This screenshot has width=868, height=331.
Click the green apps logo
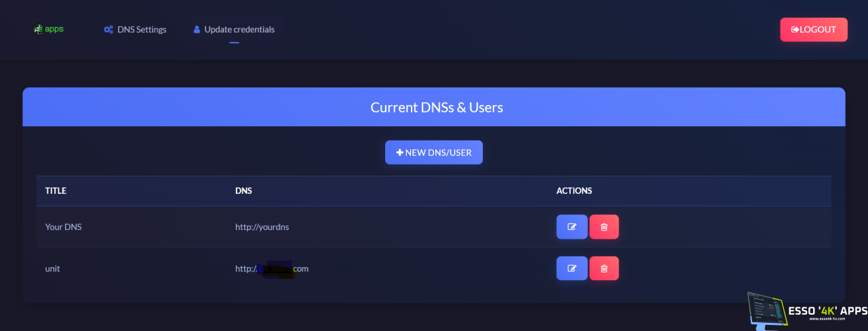tap(48, 30)
